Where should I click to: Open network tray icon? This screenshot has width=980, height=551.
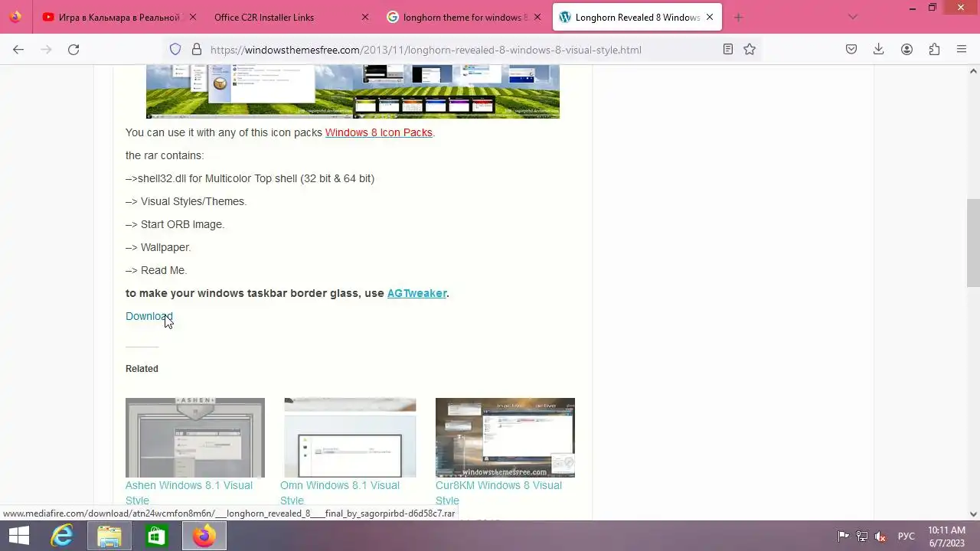tap(862, 536)
